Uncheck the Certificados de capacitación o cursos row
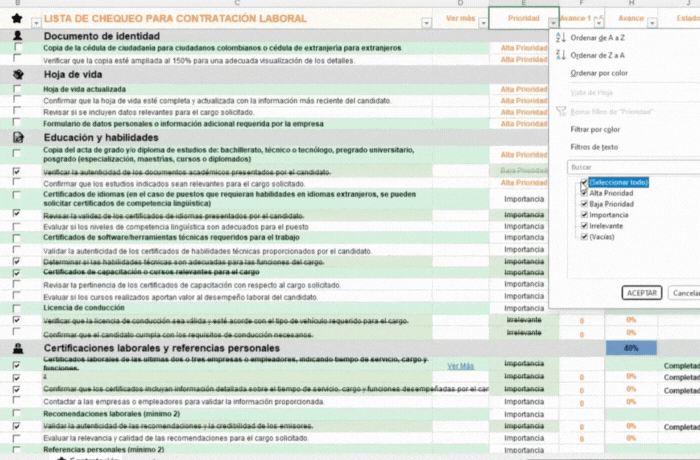This screenshot has height=460, width=700. [x=17, y=273]
